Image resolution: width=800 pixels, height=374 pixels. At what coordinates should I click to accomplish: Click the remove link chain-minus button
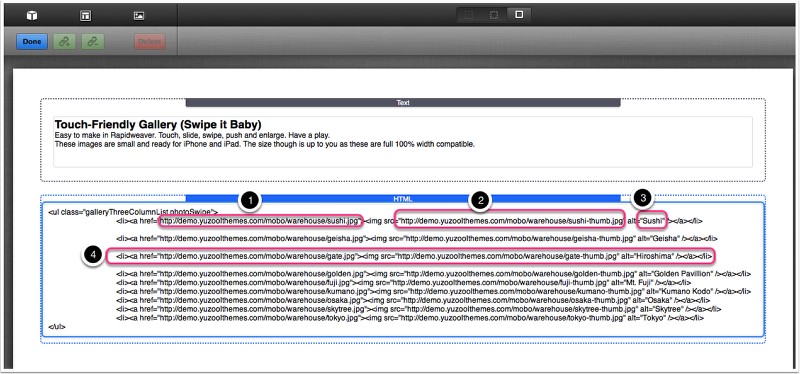(93, 42)
